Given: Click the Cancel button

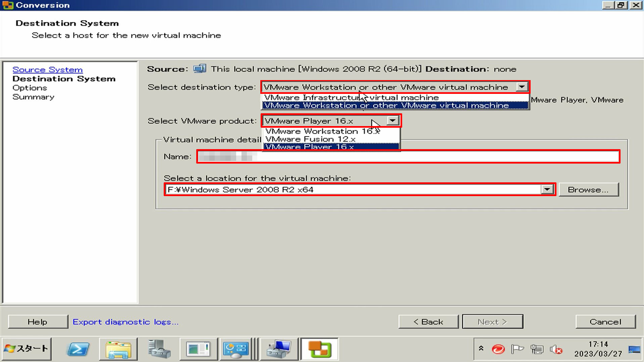Looking at the screenshot, I should [x=605, y=321].
